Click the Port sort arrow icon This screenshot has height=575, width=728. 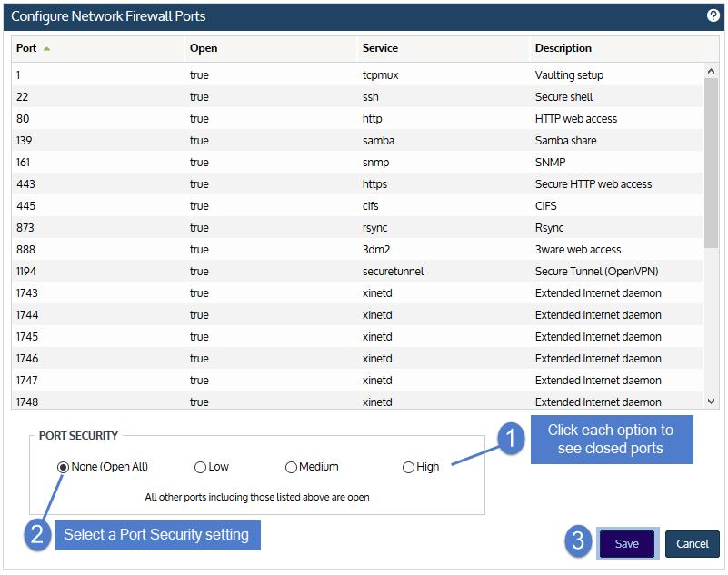click(x=46, y=48)
